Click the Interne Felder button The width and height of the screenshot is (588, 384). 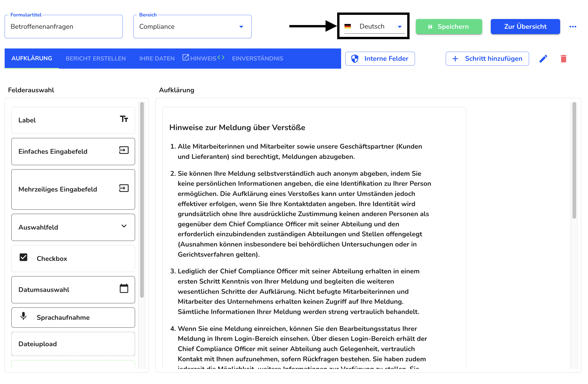pyautogui.click(x=380, y=58)
